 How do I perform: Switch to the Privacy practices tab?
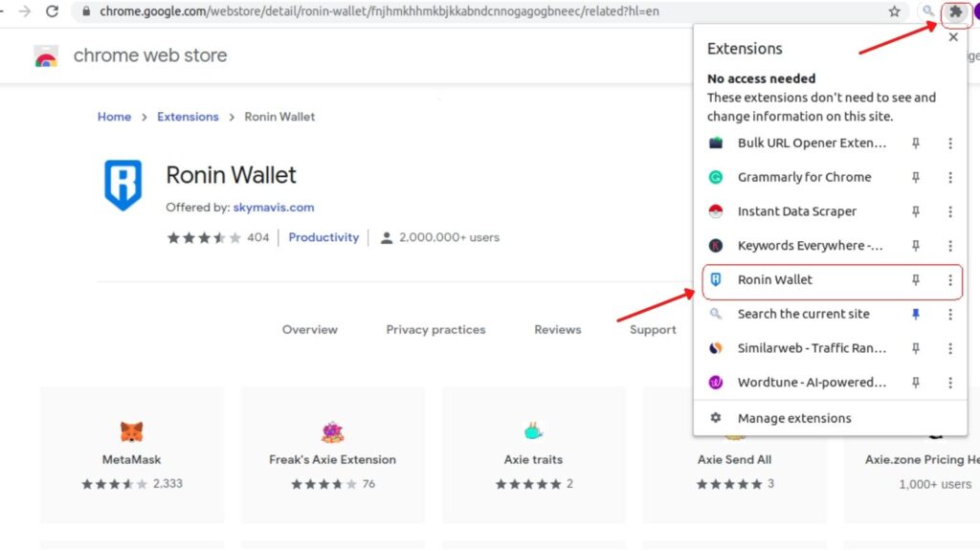[435, 330]
